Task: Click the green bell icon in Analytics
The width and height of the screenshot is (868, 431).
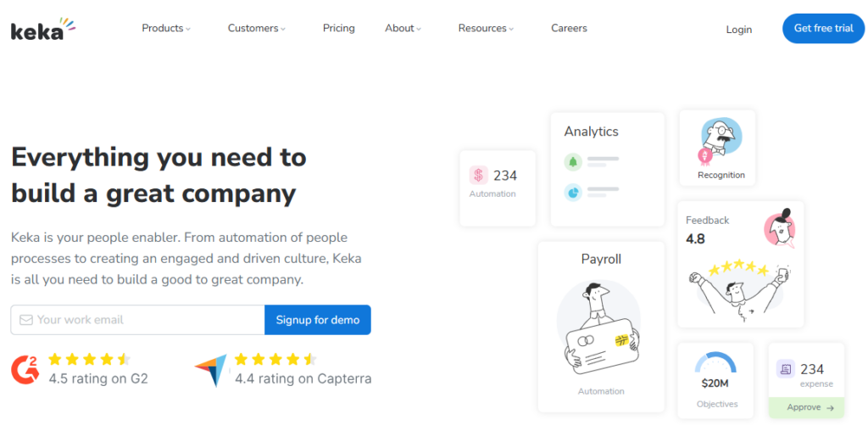Action: point(573,161)
